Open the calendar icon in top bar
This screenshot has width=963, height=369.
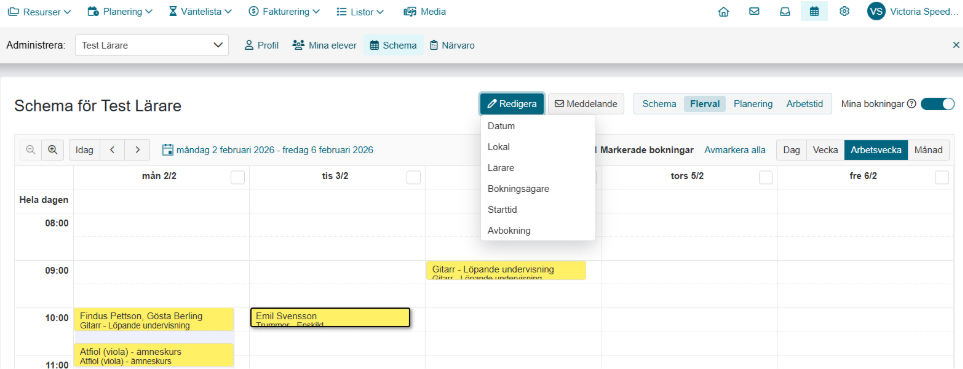coord(814,12)
